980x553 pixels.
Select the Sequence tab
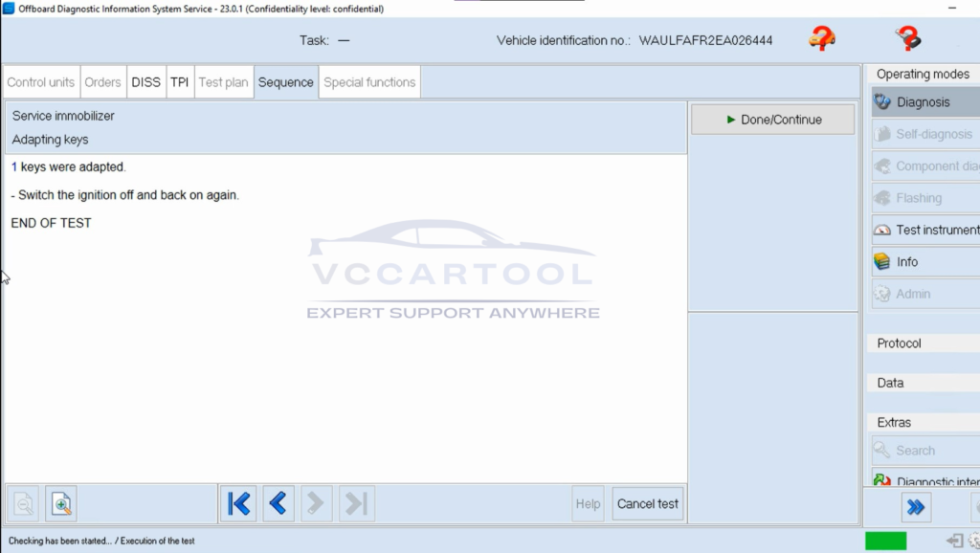pyautogui.click(x=285, y=82)
